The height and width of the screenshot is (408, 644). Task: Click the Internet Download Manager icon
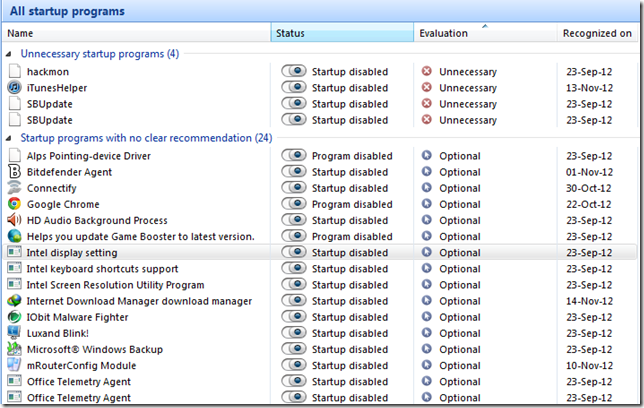[14, 301]
